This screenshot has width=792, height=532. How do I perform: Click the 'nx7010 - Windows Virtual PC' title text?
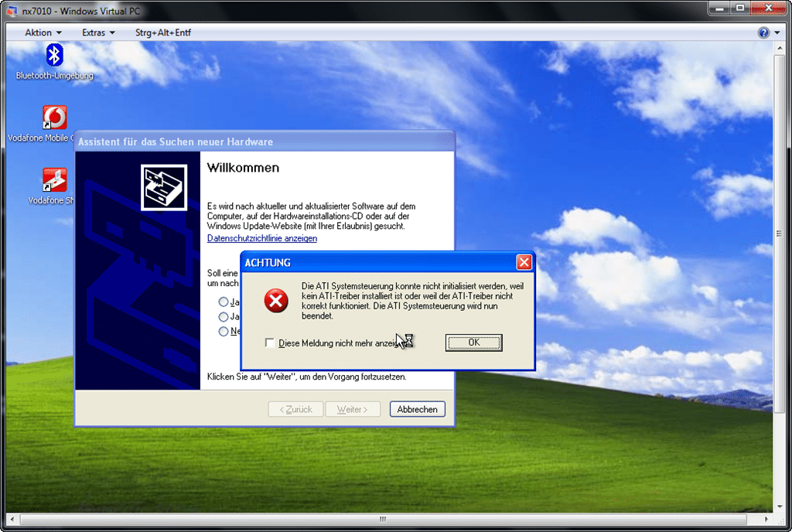point(80,11)
